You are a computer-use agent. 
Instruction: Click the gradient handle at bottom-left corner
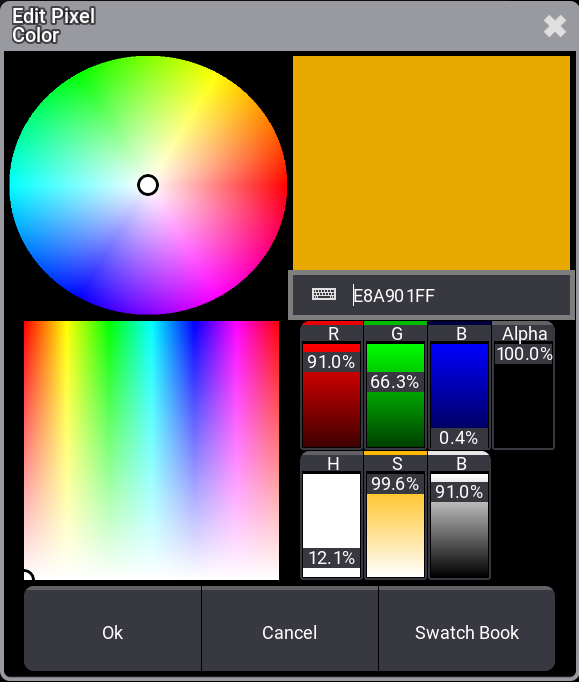pyautogui.click(x=27, y=575)
